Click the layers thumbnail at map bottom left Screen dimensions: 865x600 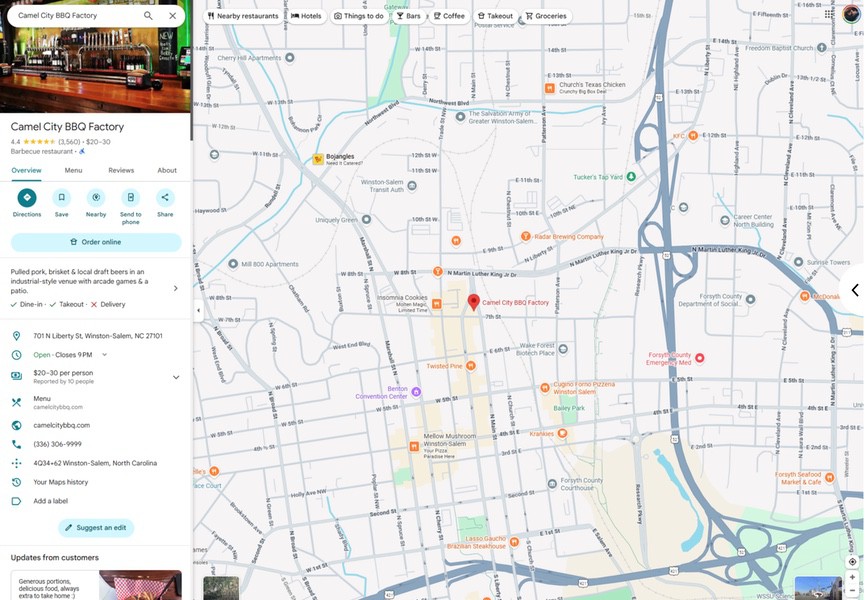point(221,588)
